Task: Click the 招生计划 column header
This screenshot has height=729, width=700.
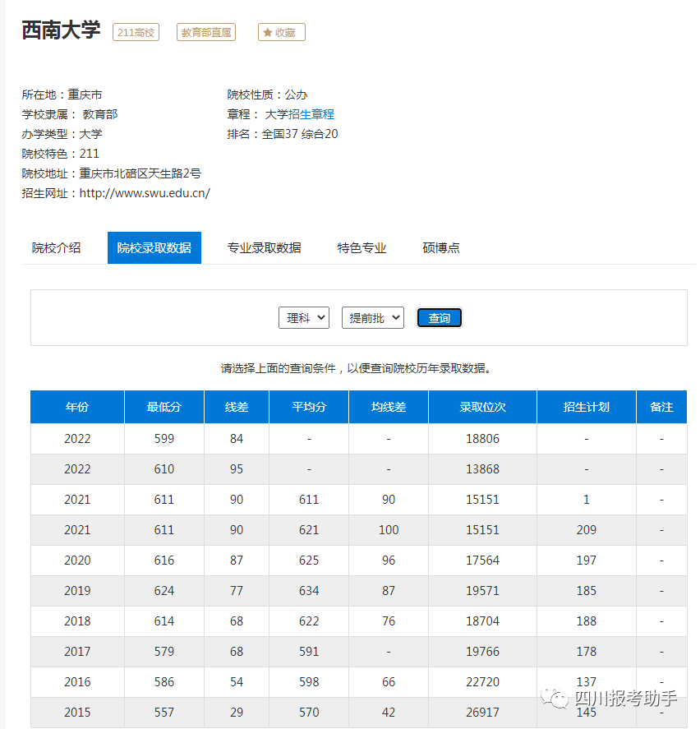Action: point(587,407)
